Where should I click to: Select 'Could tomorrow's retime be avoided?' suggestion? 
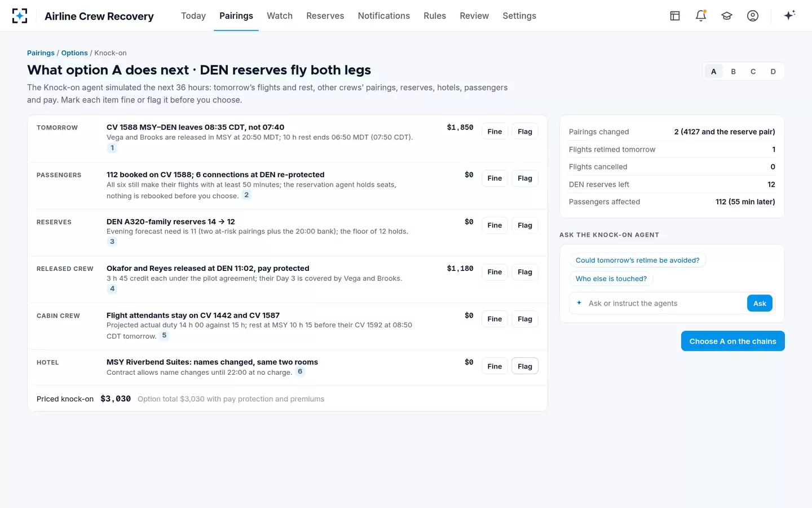(x=637, y=260)
